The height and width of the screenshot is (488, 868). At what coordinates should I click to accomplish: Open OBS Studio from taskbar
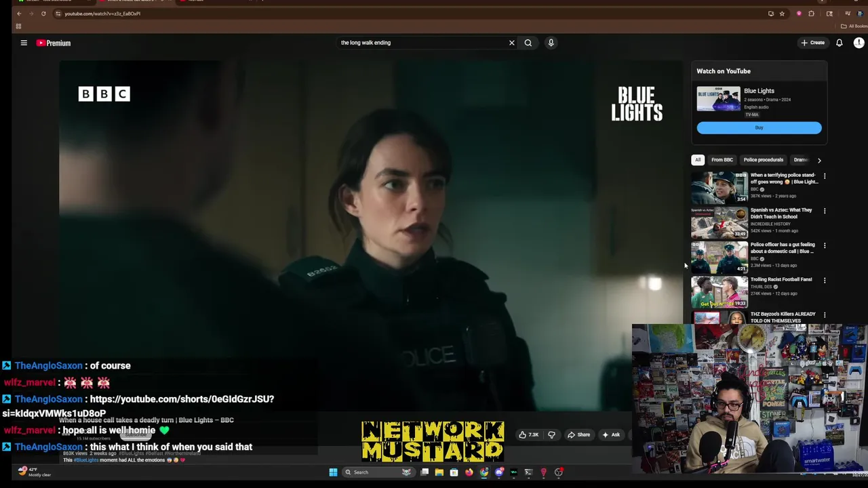(x=559, y=472)
